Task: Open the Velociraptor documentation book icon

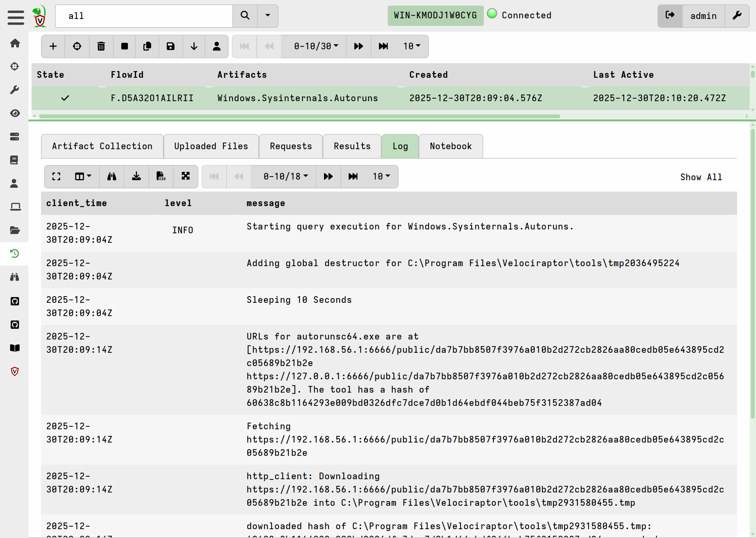Action: [x=15, y=348]
